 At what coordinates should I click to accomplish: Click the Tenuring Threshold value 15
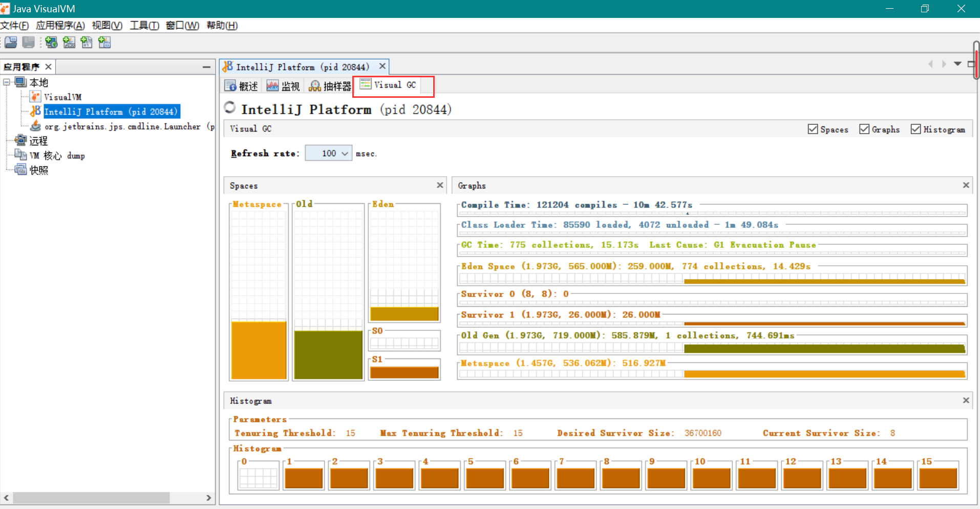[x=350, y=433]
